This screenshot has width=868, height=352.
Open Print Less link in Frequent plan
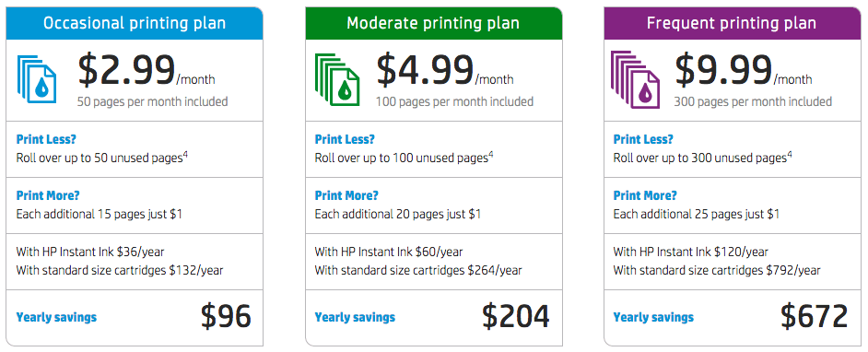coord(643,139)
